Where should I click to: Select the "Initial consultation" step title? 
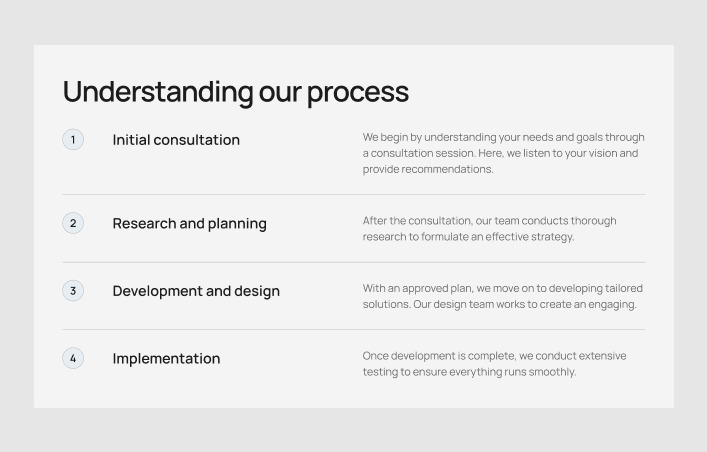coord(176,140)
